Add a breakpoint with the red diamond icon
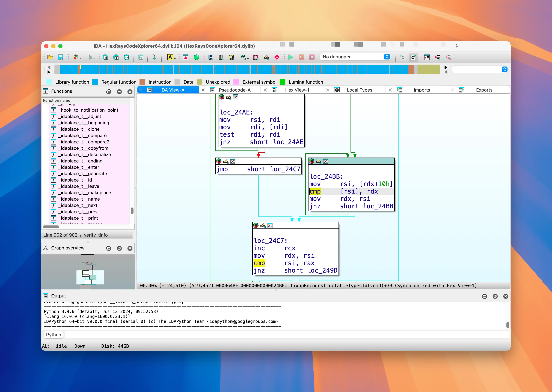The height and width of the screenshot is (392, 552). click(x=277, y=57)
